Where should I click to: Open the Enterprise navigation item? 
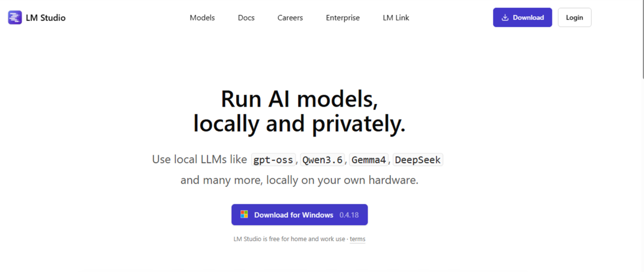(x=343, y=18)
